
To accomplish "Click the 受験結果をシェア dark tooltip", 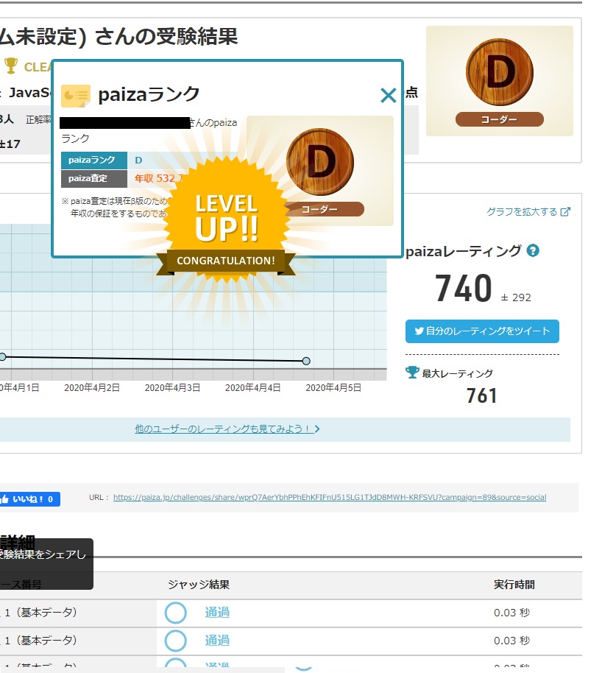I will (x=44, y=554).
